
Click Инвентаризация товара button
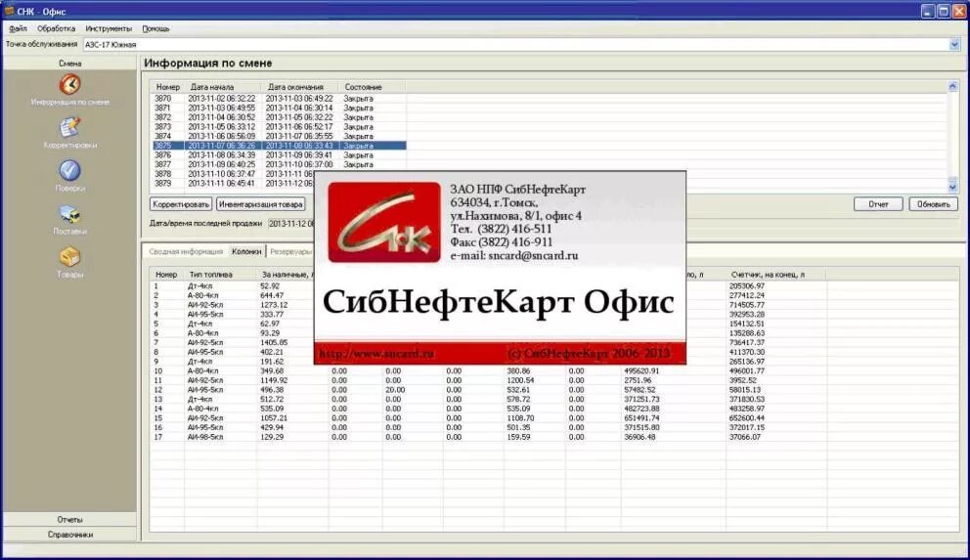tap(260, 204)
